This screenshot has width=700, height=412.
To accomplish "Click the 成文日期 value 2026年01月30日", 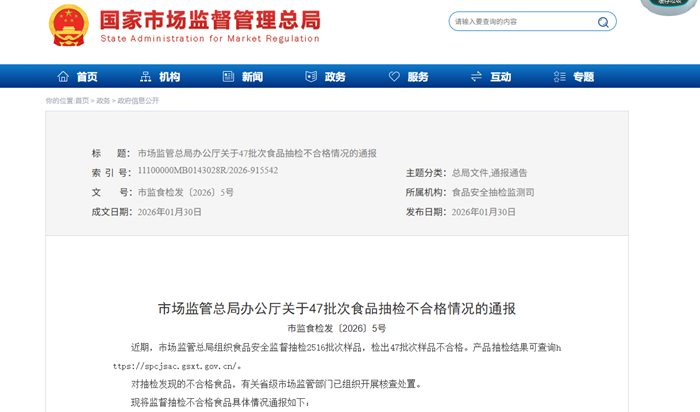I will pyautogui.click(x=170, y=212).
